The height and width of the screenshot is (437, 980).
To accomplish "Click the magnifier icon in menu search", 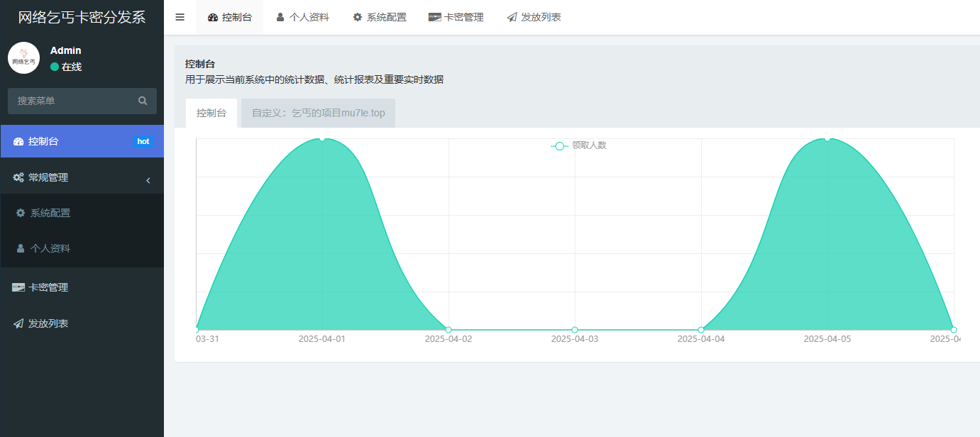I will (x=143, y=101).
